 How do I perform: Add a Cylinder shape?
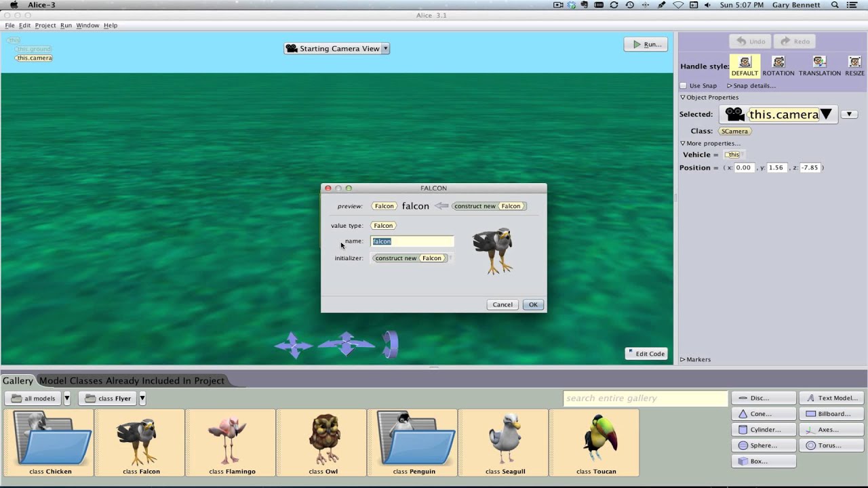coord(764,429)
